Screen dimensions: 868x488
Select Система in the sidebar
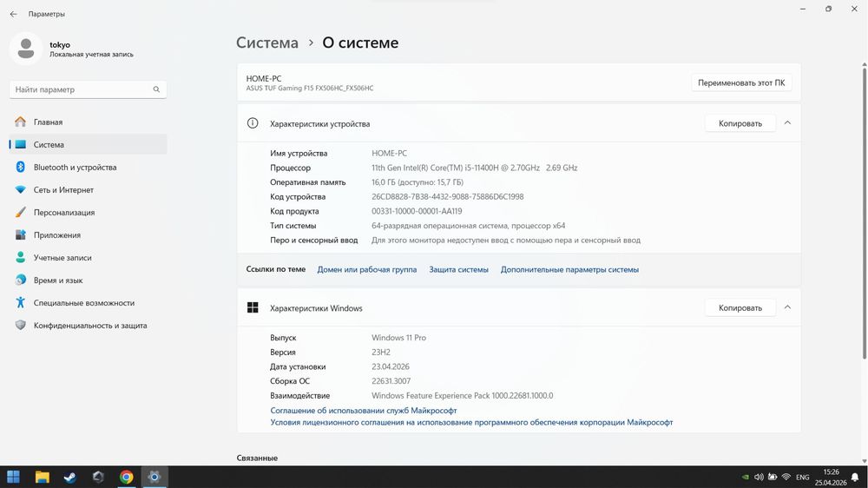point(88,144)
